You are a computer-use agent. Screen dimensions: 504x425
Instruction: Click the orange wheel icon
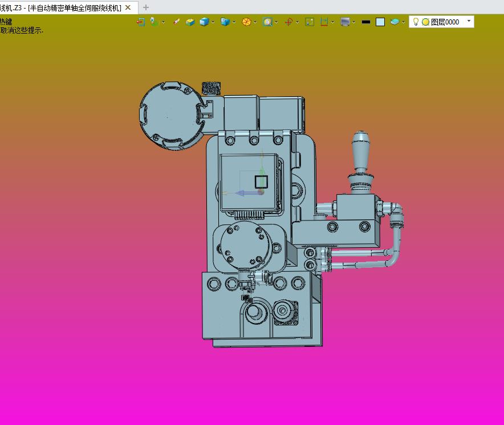pos(246,22)
